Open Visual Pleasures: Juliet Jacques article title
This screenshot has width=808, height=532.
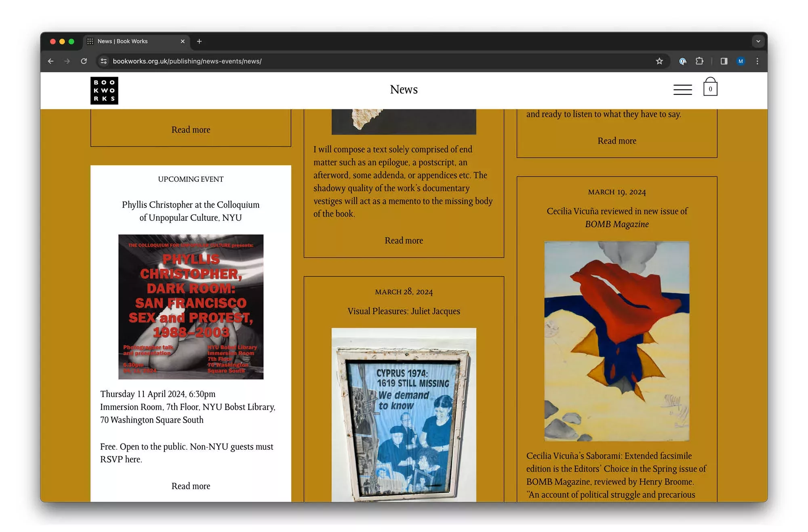pyautogui.click(x=404, y=311)
